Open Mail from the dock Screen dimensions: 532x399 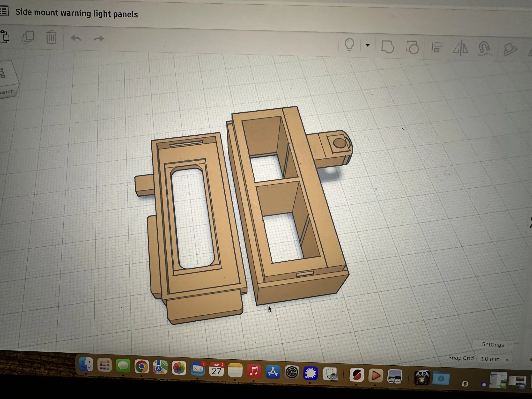tap(198, 369)
